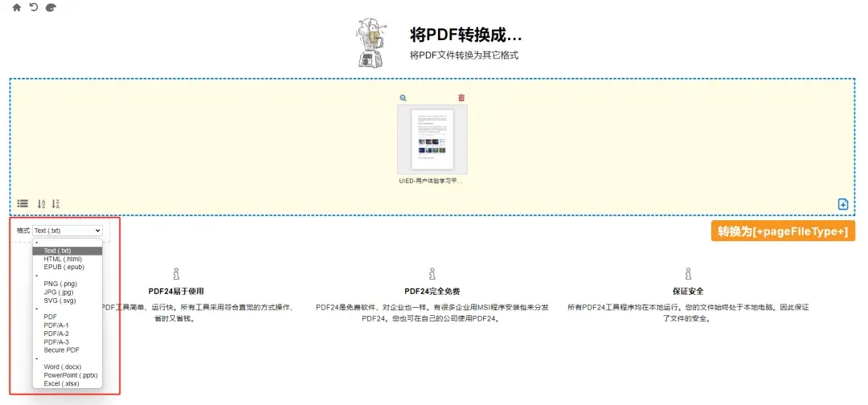Click the subtitle 将PDF文件转换为其它格式
868x405 pixels.
464,55
